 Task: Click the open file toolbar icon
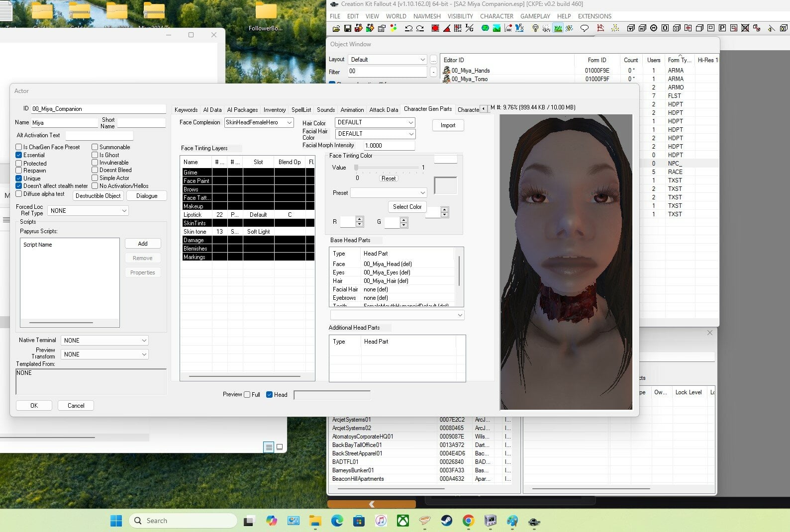[x=336, y=28]
